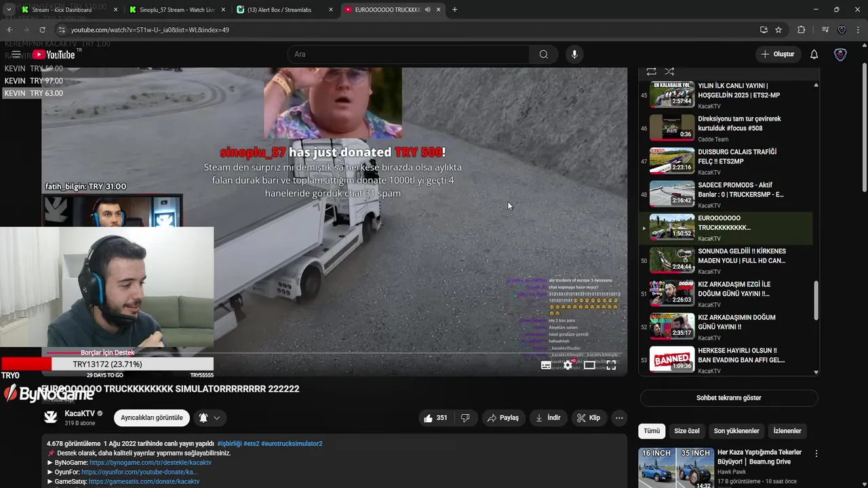Select the Son yüklenenler filter chip
This screenshot has height=488, width=868.
point(736,431)
